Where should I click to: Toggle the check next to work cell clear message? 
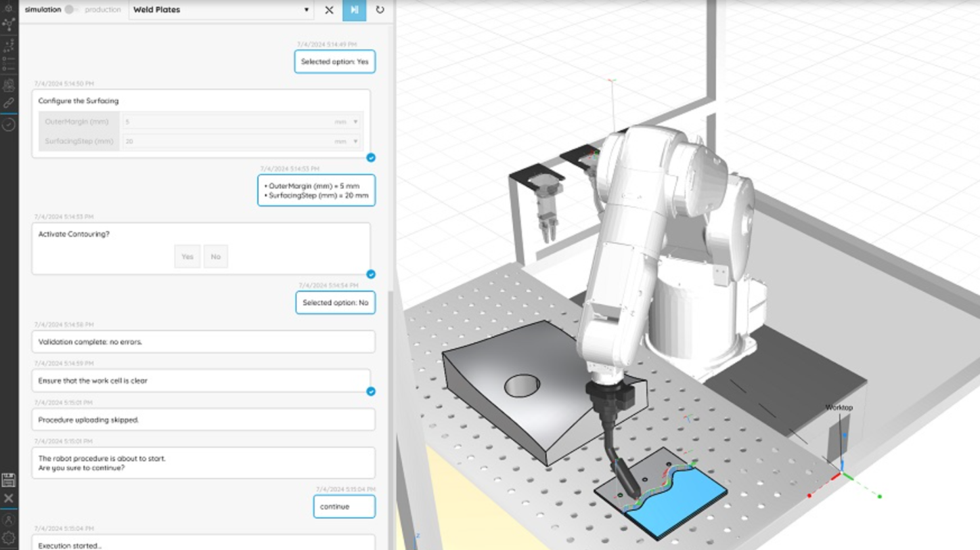pos(371,391)
